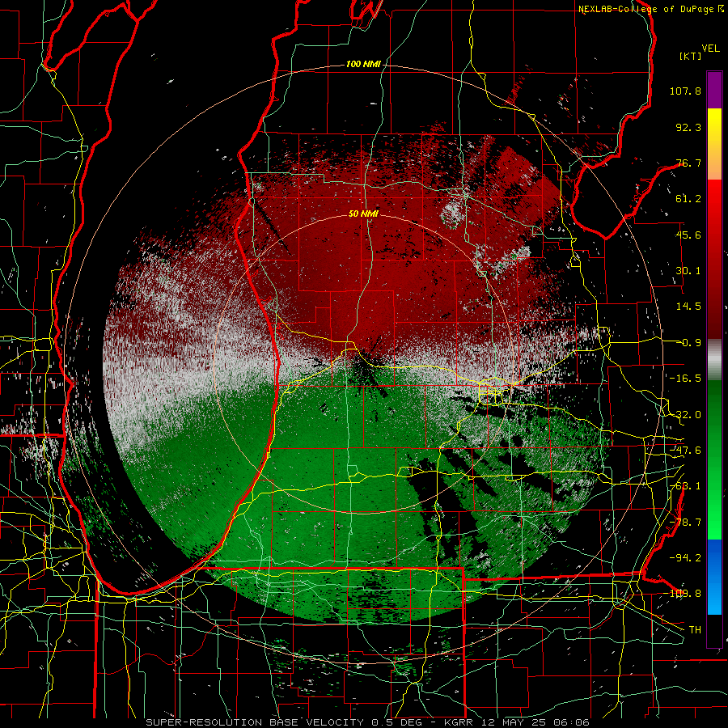Viewport: 728px width, 728px height.
Task: Select the -63.1 velocity scale value
Action: (x=685, y=486)
